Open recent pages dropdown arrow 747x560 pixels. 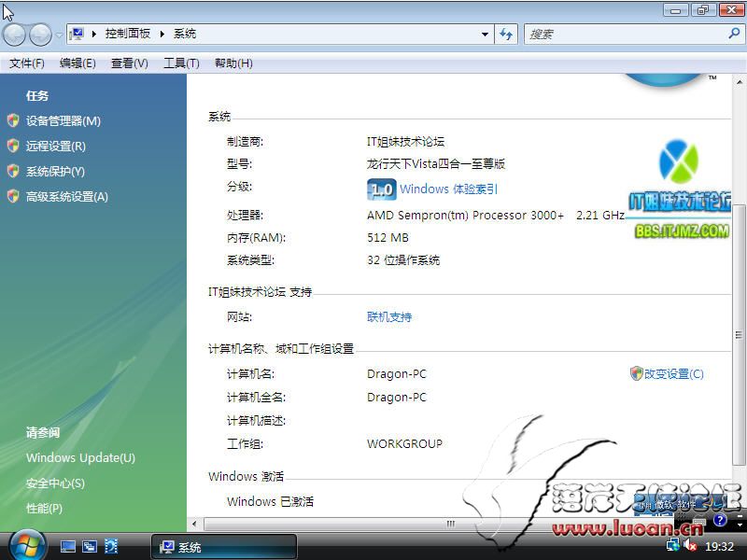(x=59, y=35)
